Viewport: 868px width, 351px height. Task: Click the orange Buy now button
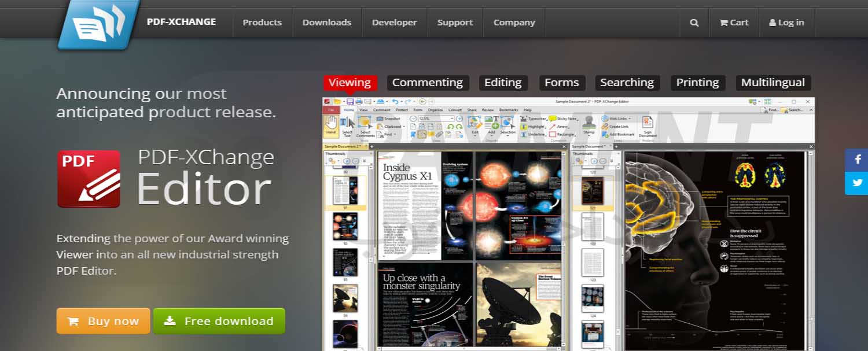click(103, 321)
